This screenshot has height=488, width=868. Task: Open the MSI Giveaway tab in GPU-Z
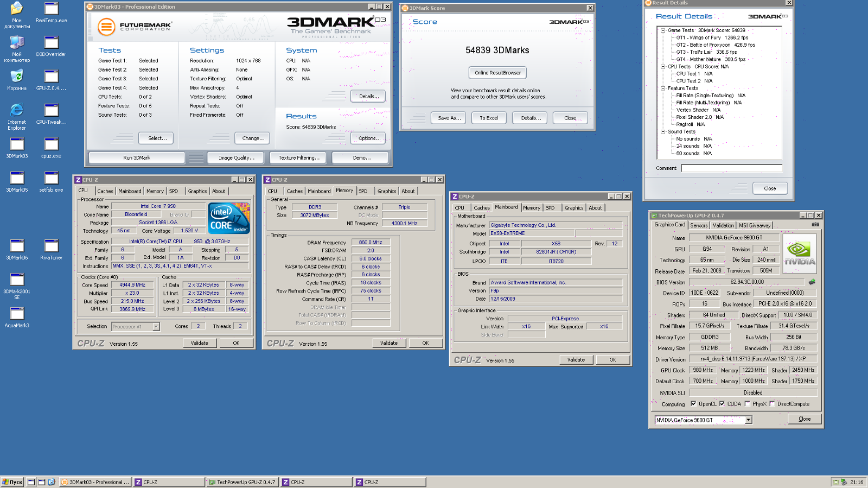click(x=755, y=225)
